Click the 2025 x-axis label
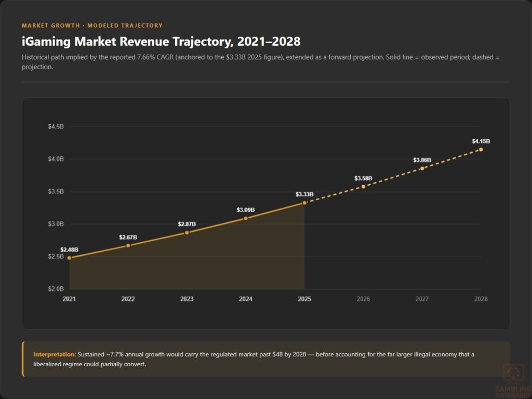Image resolution: width=532 pixels, height=399 pixels. pos(304,299)
